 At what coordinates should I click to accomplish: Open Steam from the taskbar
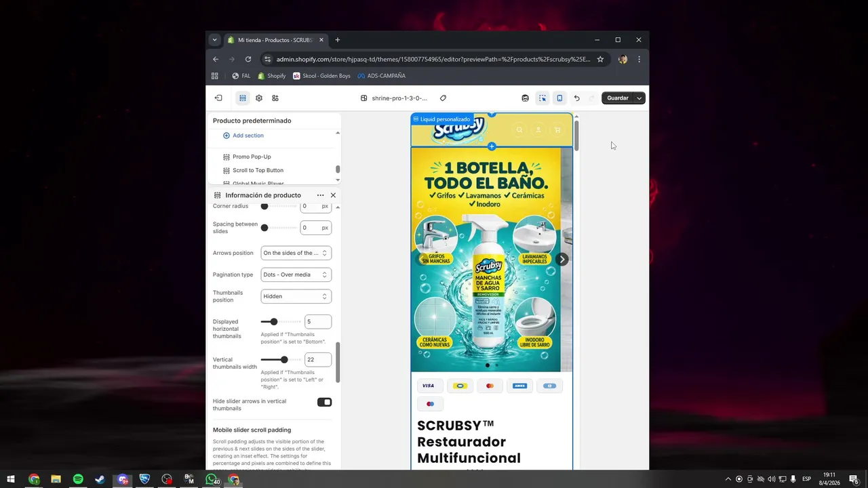100,479
